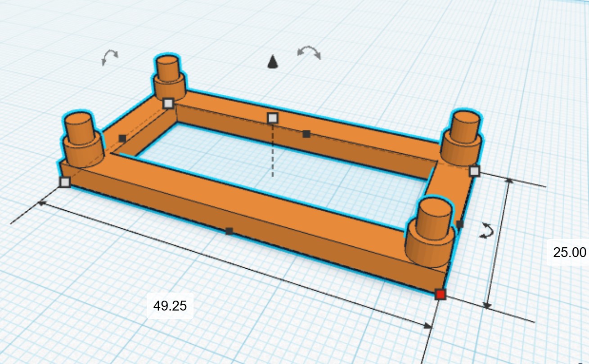The image size is (589, 364).
Task: Click the black cone lift handle above the model
Action: point(272,62)
